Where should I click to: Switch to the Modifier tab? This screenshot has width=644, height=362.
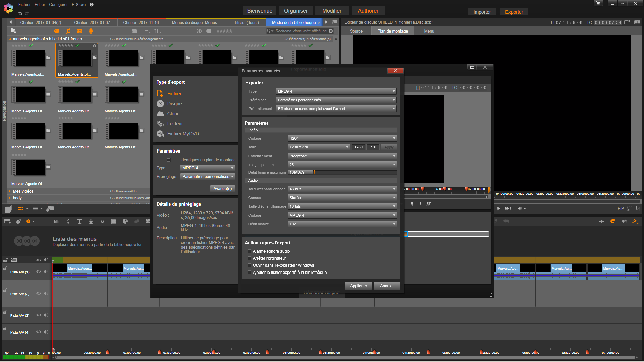[331, 11]
